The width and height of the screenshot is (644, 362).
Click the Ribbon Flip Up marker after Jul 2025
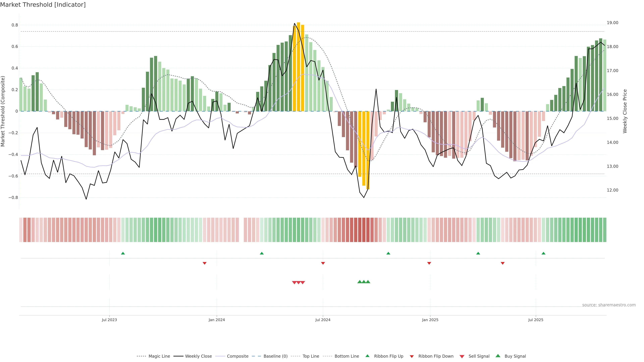pos(544,253)
